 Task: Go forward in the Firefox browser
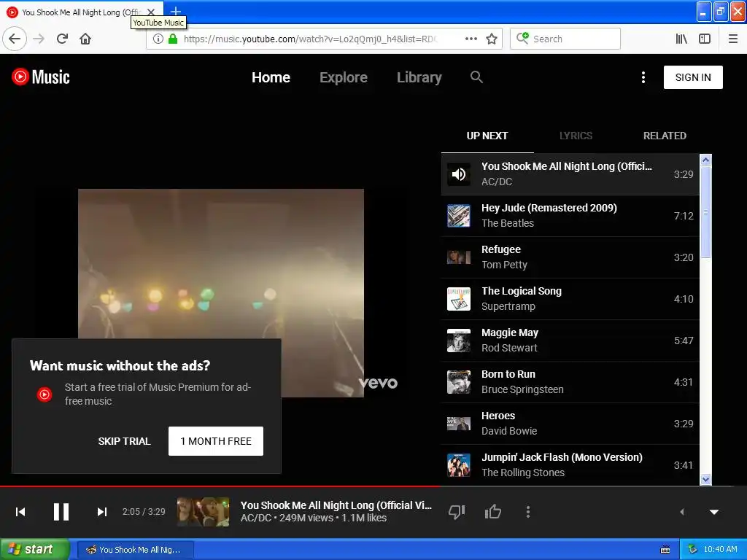coord(39,39)
